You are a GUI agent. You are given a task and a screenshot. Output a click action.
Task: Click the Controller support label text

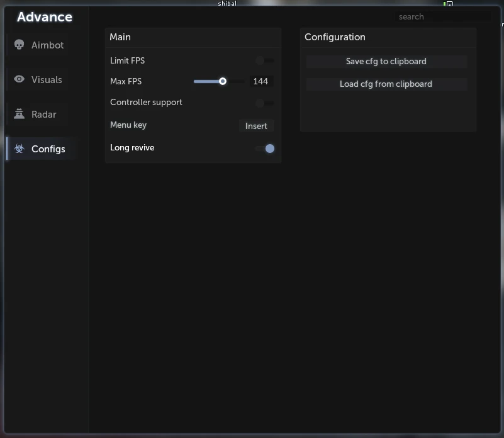[146, 103]
